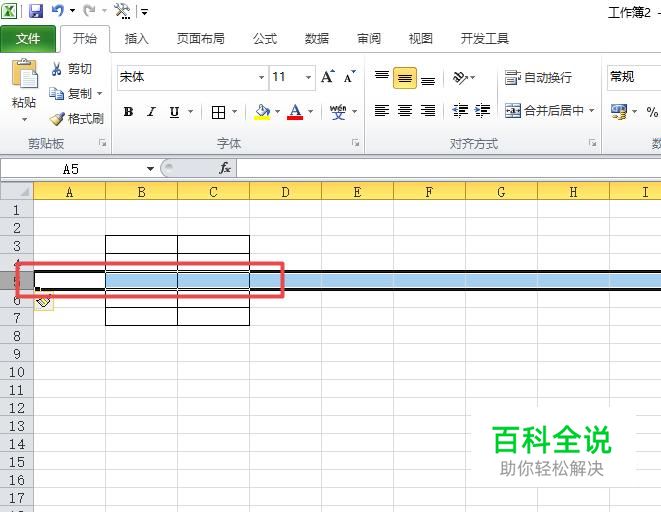
Task: Switch to Data (数据) tab
Action: 317,39
